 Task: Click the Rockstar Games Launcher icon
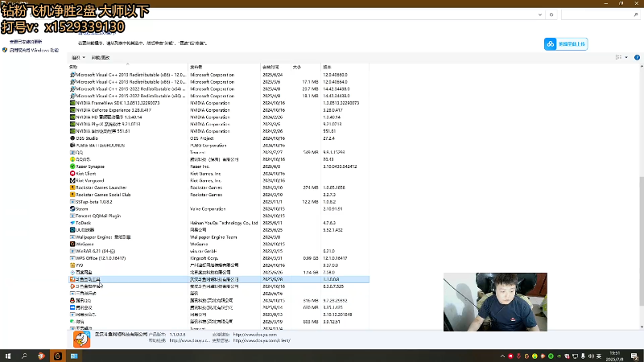tap(72, 187)
